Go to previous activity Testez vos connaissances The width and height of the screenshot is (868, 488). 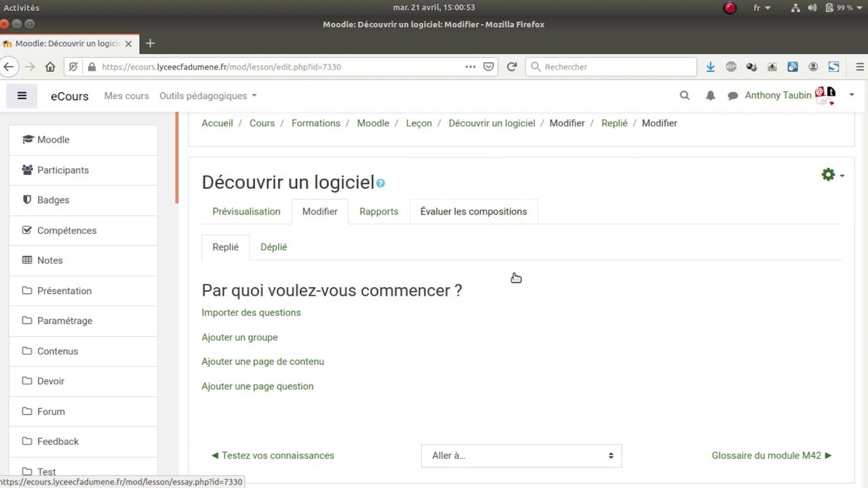pyautogui.click(x=273, y=455)
